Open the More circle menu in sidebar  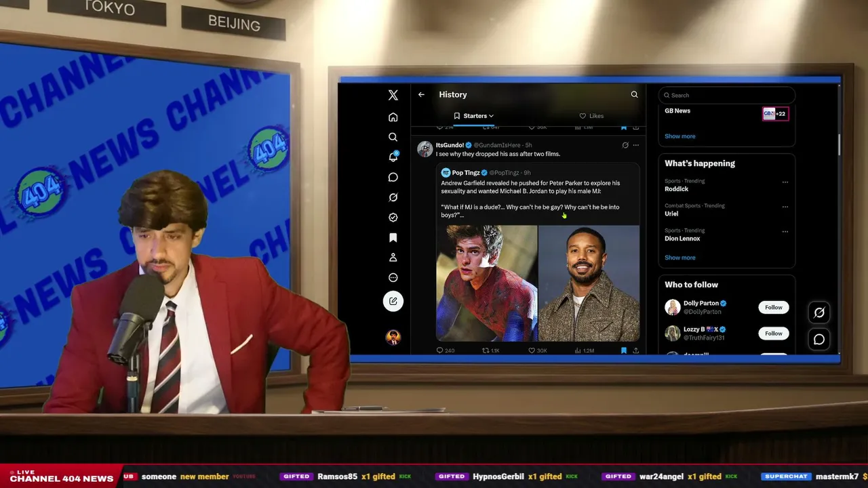click(393, 277)
